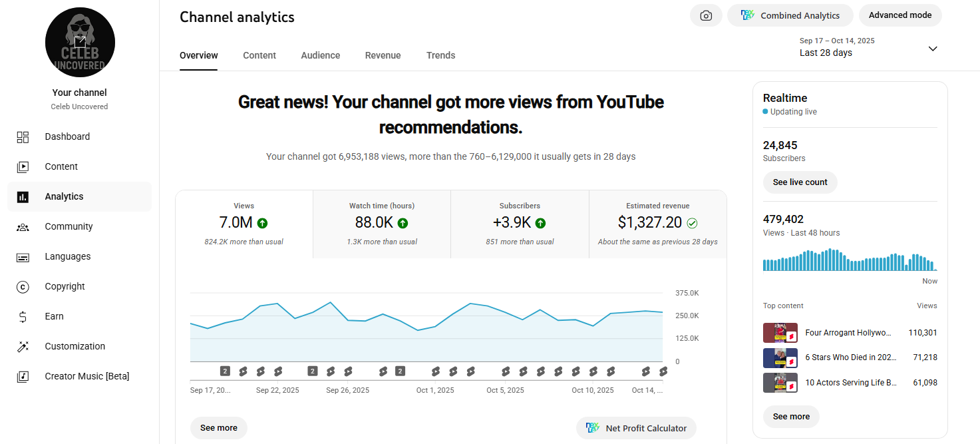This screenshot has width=980, height=444.
Task: Select the Views metric card
Action: click(244, 224)
